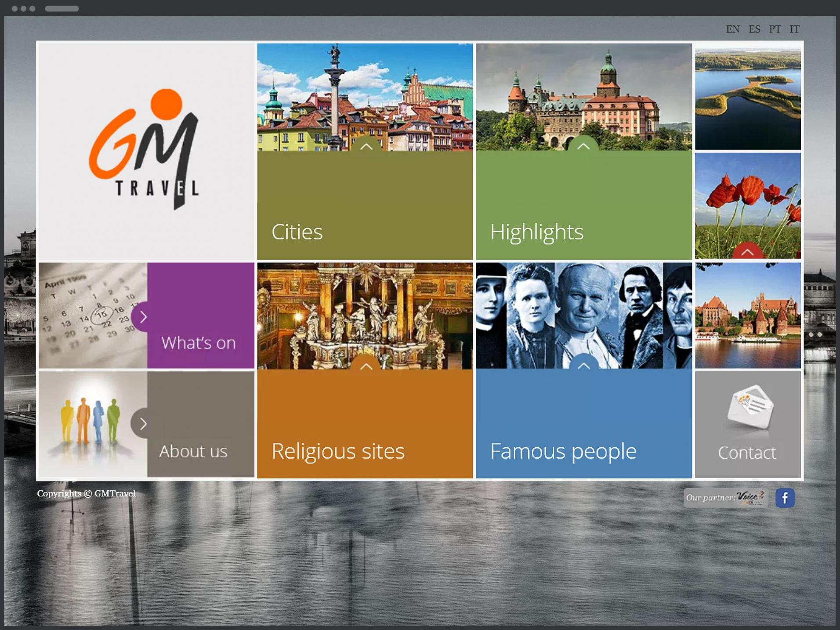Click the About us arrow button
The height and width of the screenshot is (630, 840).
tap(142, 424)
